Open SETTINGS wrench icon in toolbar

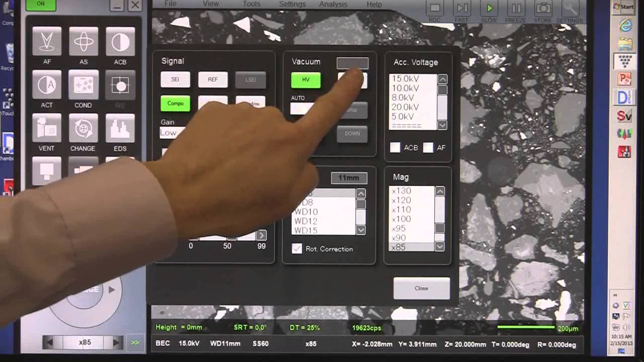tap(570, 8)
